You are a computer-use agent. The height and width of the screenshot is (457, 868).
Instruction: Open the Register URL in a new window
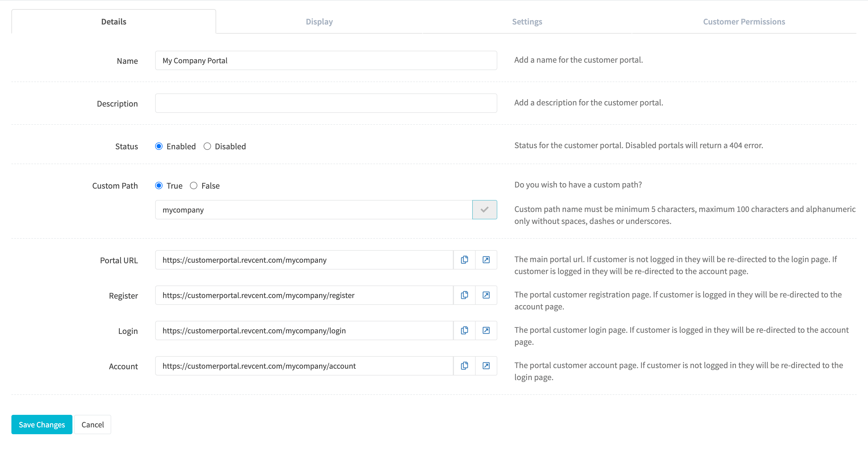pos(486,295)
